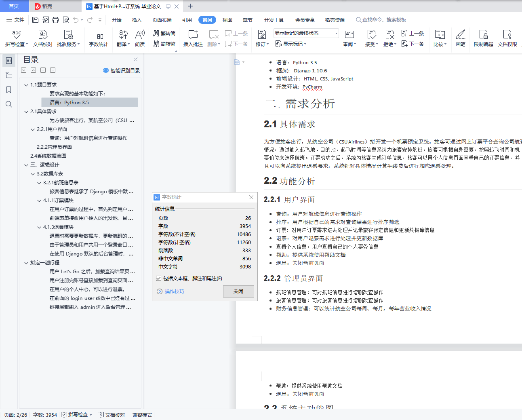The width and height of the screenshot is (522, 420).
Task: Click the Print icon in quick access bar
Action: click(x=56, y=20)
